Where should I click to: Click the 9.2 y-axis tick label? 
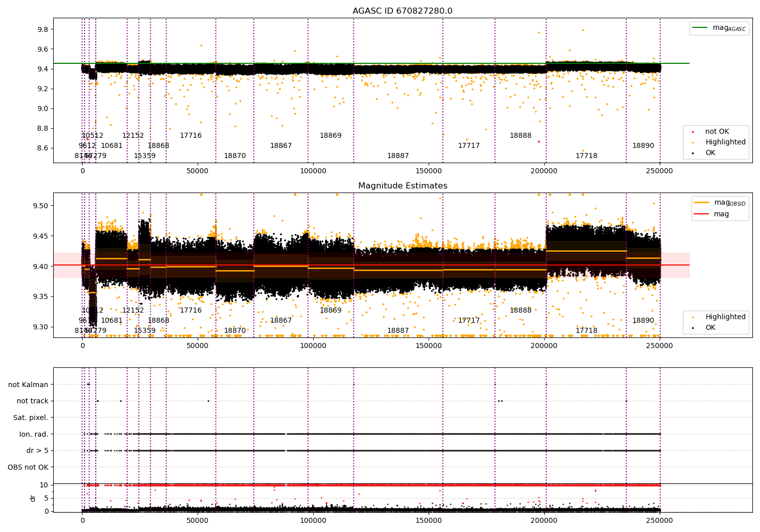coord(43,89)
